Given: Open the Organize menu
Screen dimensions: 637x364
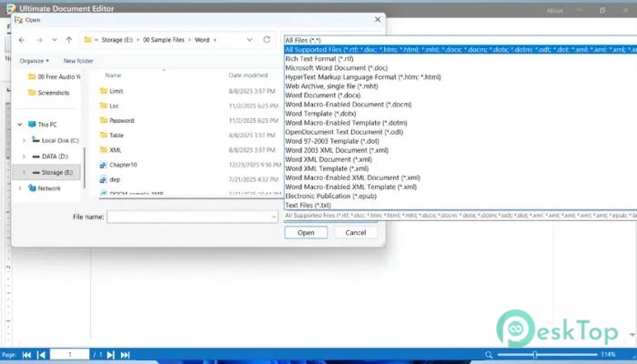Looking at the screenshot, I should coord(35,61).
